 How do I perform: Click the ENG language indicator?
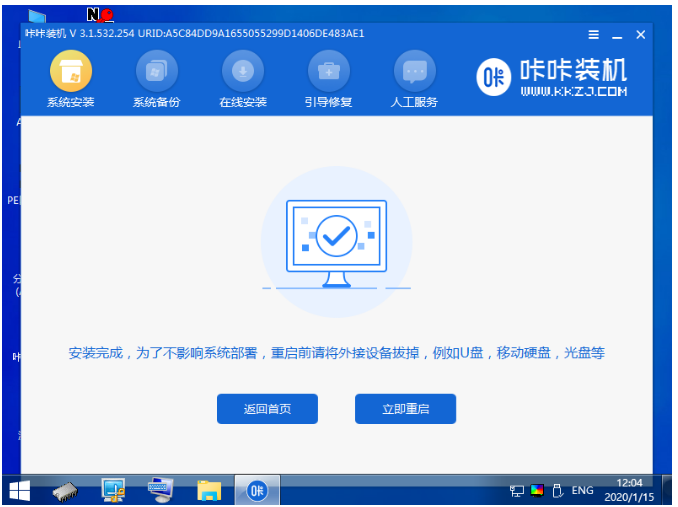coord(582,490)
